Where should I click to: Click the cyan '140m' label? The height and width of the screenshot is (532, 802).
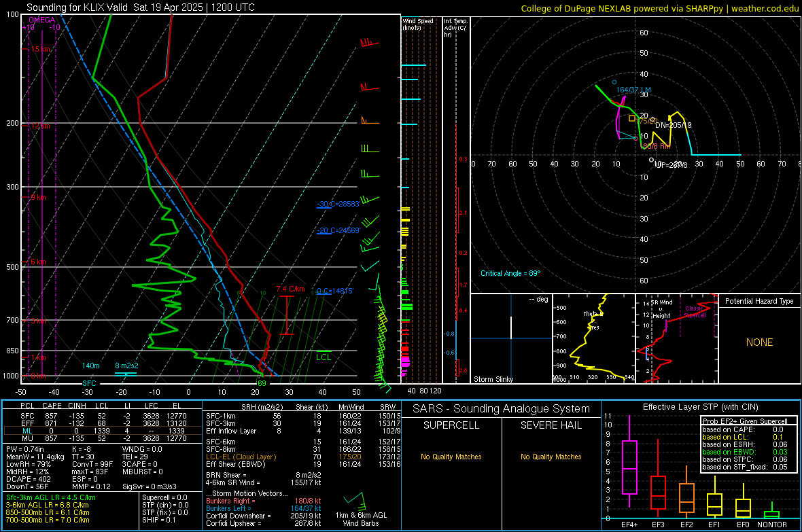(x=90, y=366)
